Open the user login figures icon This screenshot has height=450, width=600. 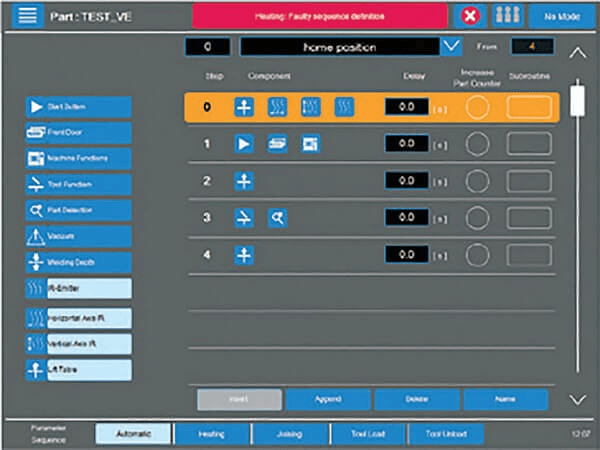pos(507,16)
